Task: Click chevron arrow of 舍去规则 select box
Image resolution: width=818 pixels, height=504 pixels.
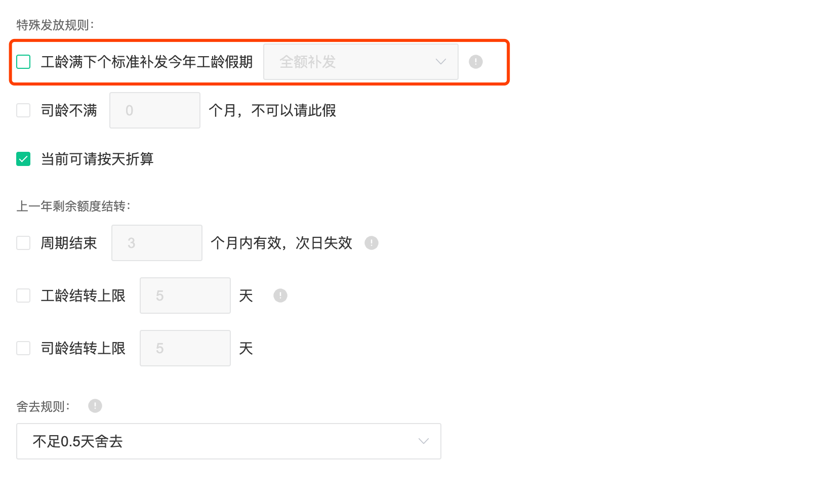Action: (x=424, y=441)
